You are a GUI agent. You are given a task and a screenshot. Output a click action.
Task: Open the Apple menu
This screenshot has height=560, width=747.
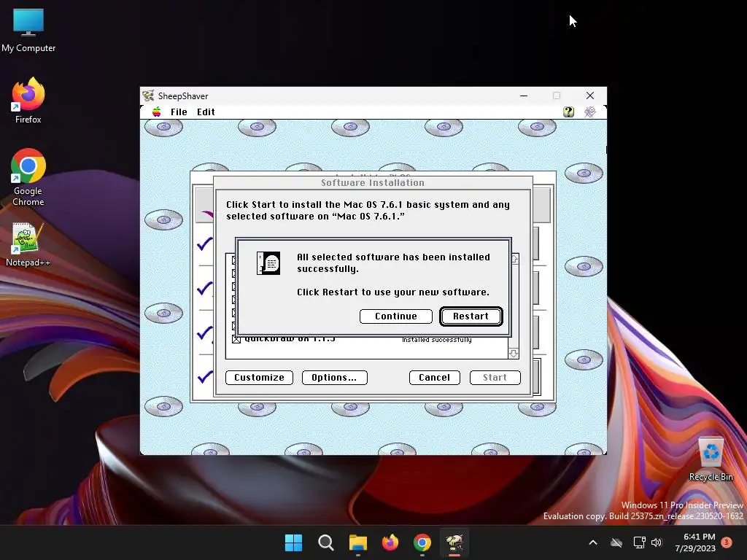pos(156,112)
